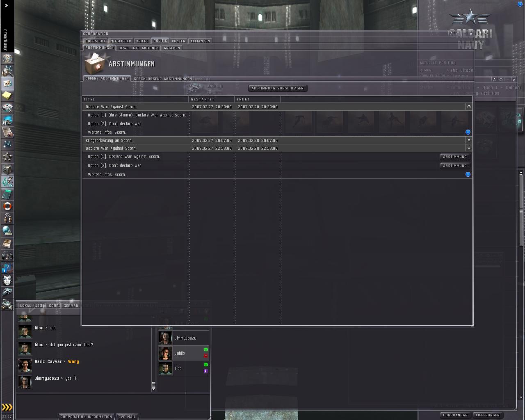Show info for last Weitere Infos row
Viewport: 525px width, 420px height.
(468, 174)
